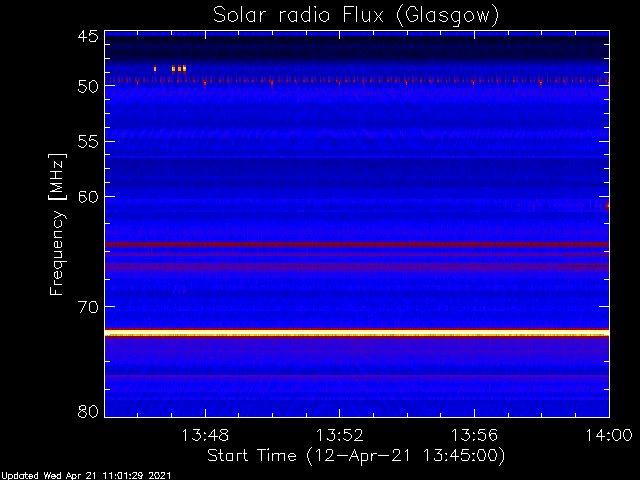The width and height of the screenshot is (640, 480).
Task: Click the Updated Wed Apr 21 timestamp text
Action: click(x=86, y=476)
